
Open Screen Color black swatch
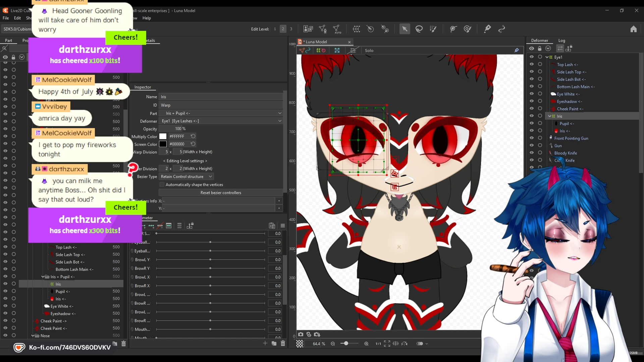click(163, 144)
